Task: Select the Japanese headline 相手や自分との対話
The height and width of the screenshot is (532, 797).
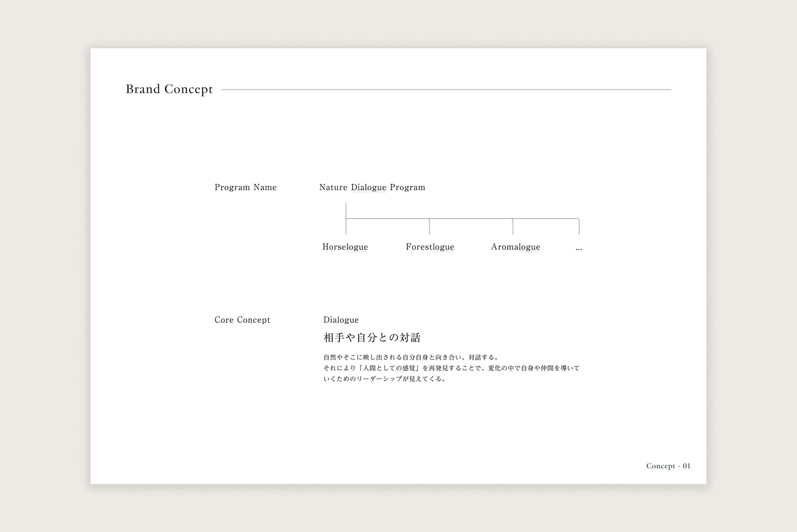Action: click(x=372, y=338)
